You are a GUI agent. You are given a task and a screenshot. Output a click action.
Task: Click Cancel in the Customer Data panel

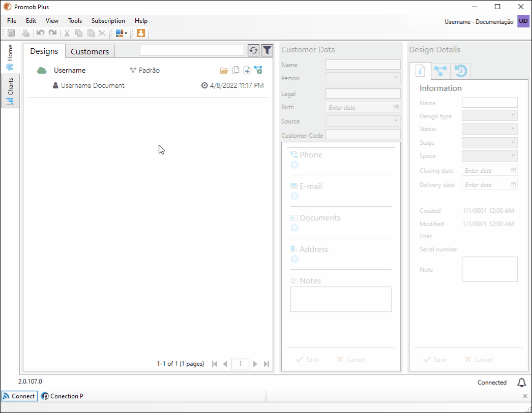(x=351, y=360)
